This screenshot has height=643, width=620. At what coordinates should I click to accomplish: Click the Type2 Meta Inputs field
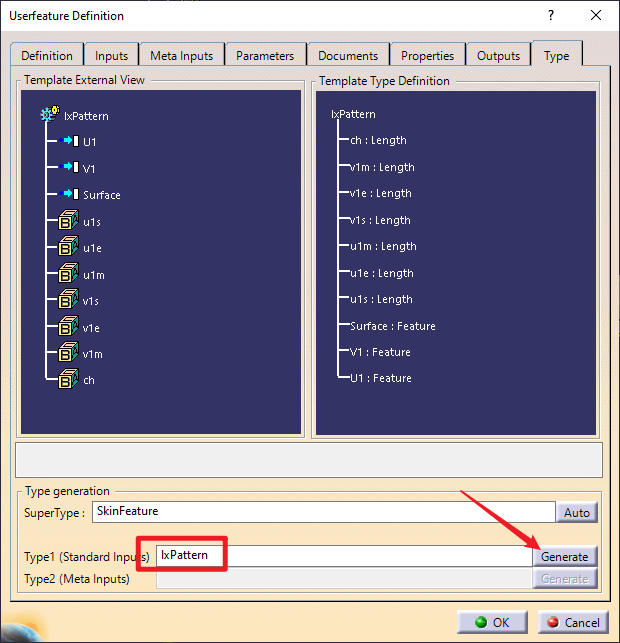[344, 579]
